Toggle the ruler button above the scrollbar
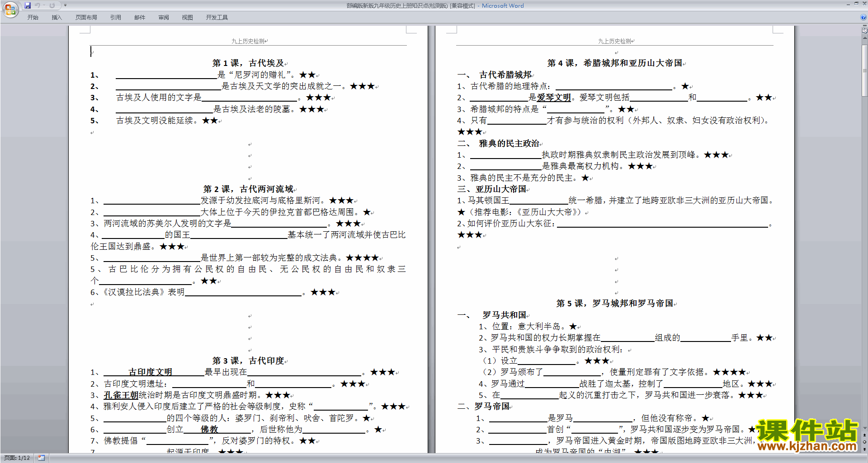Screen dimensions: 868x463 click(864, 31)
